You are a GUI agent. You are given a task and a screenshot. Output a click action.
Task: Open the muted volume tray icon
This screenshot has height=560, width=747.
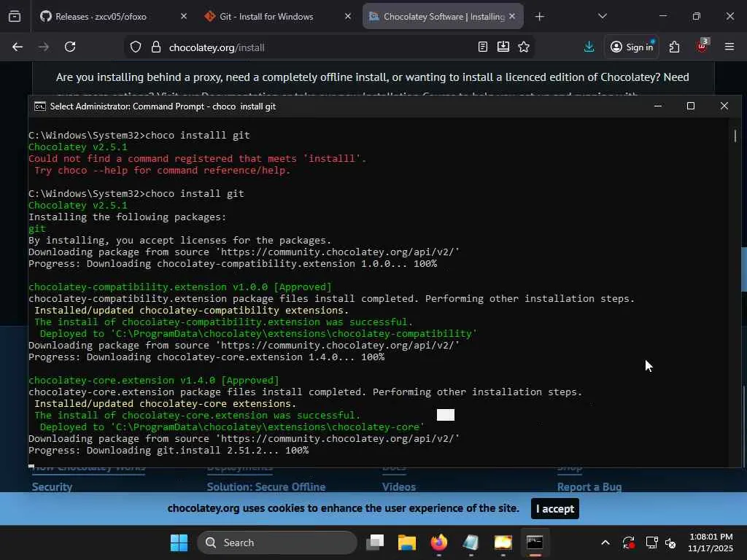(x=670, y=542)
